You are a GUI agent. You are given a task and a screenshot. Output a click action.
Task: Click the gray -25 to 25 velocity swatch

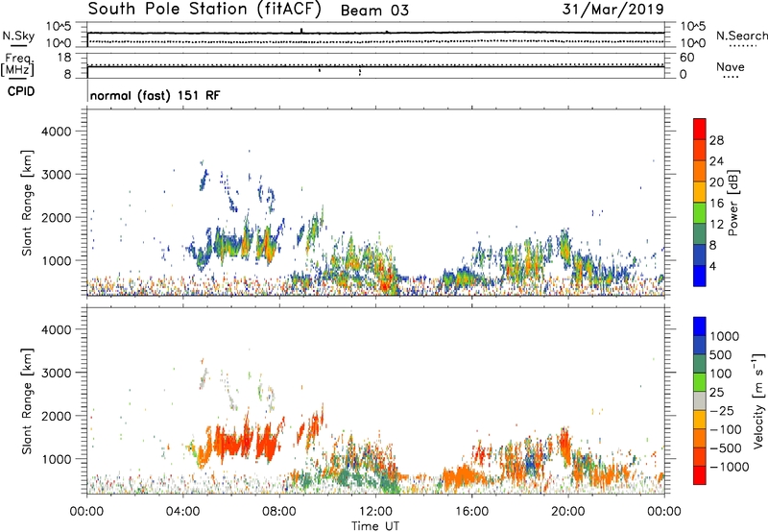700,401
